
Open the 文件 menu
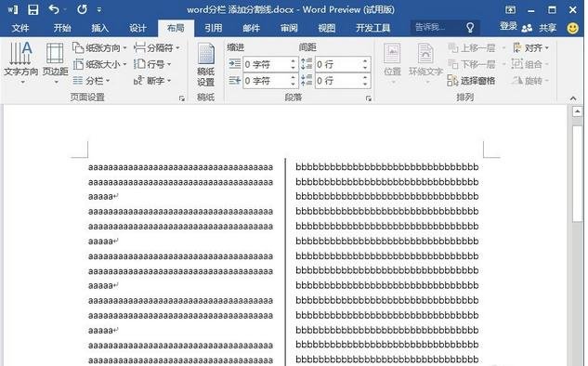point(20,28)
